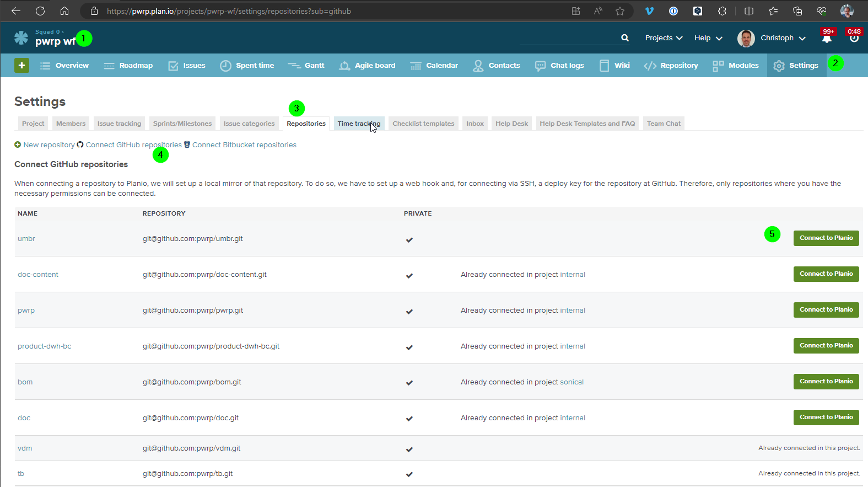Connect the doc repository to Planio
The height and width of the screenshot is (487, 868).
tap(826, 418)
